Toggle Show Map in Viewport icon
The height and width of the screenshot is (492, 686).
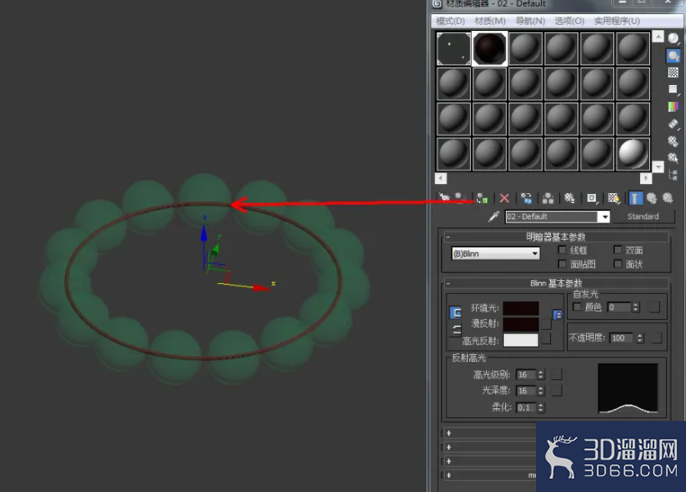click(614, 198)
